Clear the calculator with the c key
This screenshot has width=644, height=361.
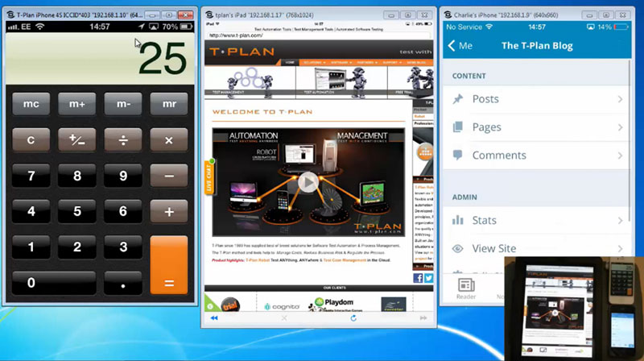[31, 139]
